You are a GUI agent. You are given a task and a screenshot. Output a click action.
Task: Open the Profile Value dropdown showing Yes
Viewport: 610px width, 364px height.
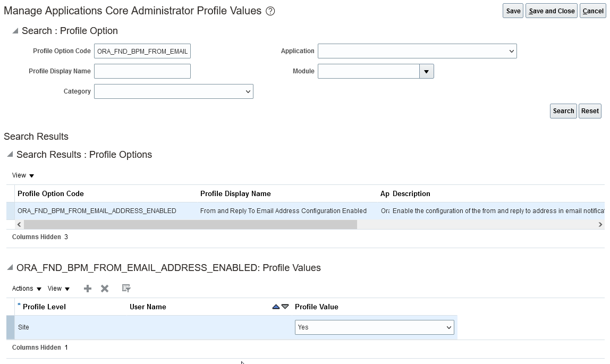point(374,327)
